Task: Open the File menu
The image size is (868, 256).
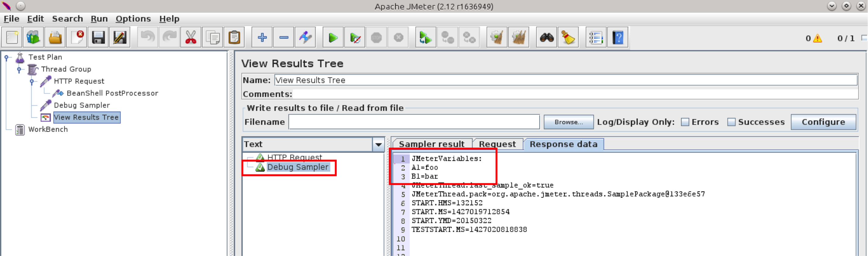Action: tap(12, 19)
